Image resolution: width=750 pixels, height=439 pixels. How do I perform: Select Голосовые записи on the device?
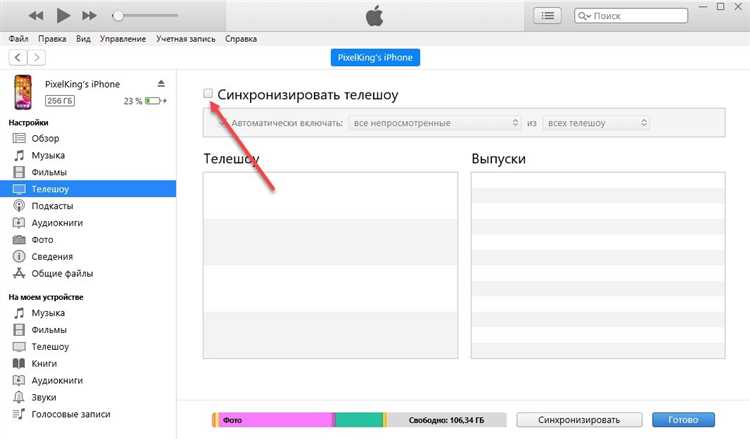pyautogui.click(x=70, y=413)
